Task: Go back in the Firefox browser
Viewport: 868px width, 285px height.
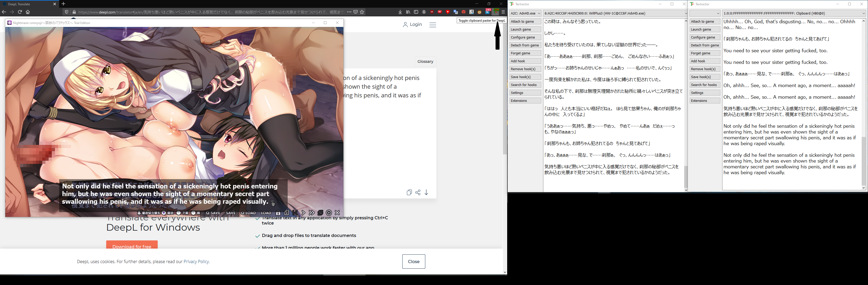Action: 4,12
